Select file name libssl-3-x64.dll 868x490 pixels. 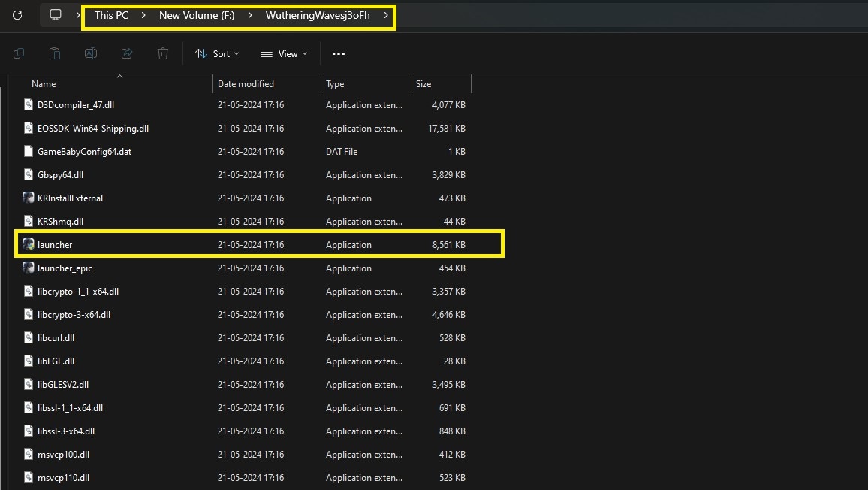click(66, 431)
